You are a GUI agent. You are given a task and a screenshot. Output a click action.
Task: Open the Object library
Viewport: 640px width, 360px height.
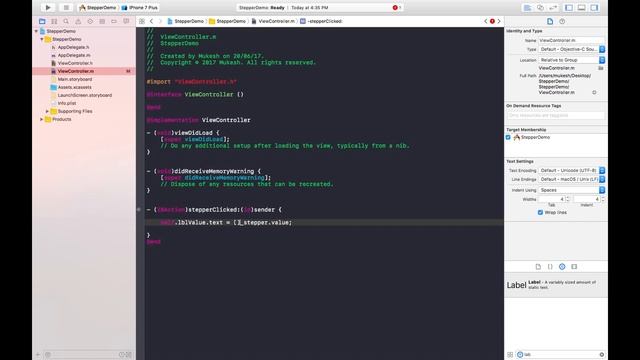point(562,267)
